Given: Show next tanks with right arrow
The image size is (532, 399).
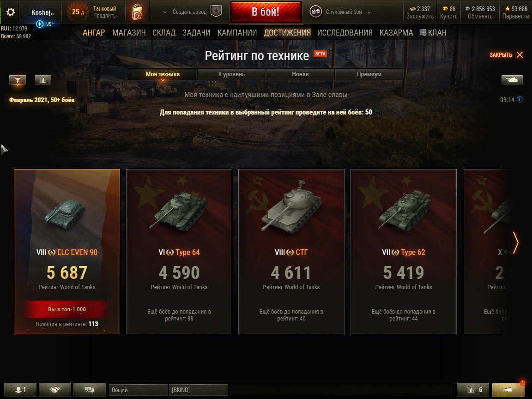Looking at the screenshot, I should (516, 242).
